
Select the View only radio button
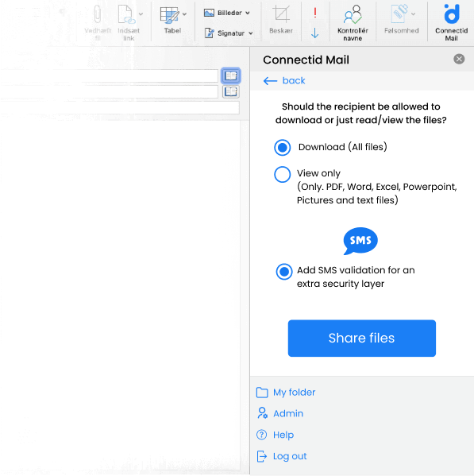pyautogui.click(x=283, y=174)
